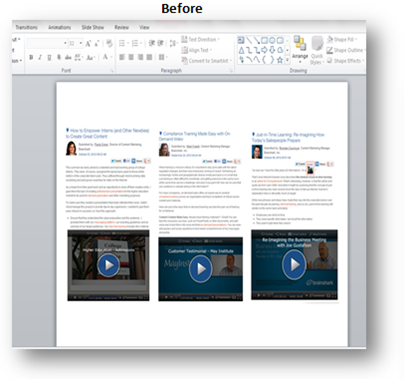Viewport: 404px width, 379px height.
Task: Open the Review ribbon tab
Action: pyautogui.click(x=121, y=27)
